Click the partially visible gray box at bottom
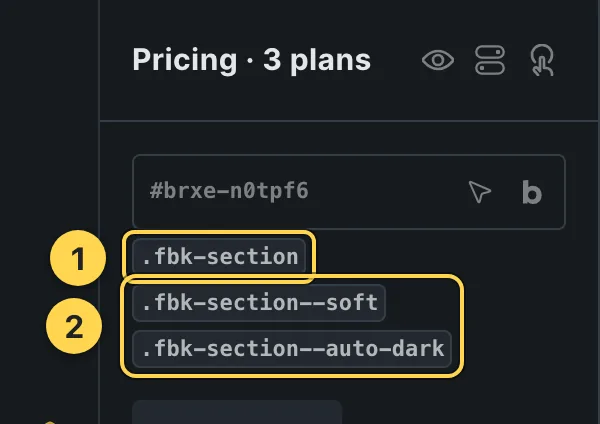 237,412
